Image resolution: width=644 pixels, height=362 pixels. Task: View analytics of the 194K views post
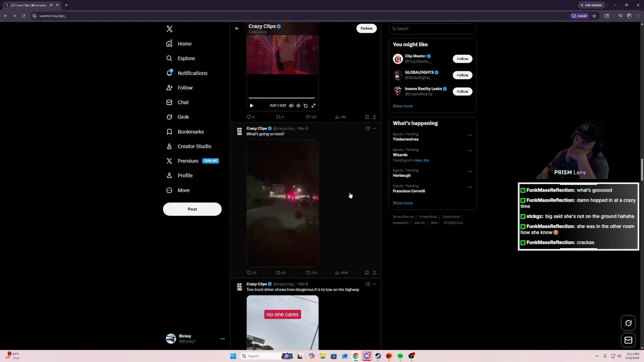click(x=342, y=273)
